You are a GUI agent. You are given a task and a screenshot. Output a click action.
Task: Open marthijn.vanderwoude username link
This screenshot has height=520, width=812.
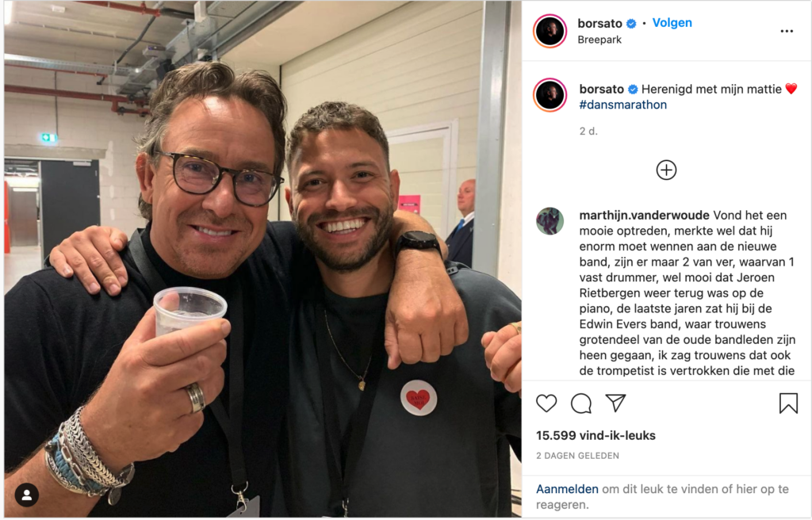coord(644,215)
